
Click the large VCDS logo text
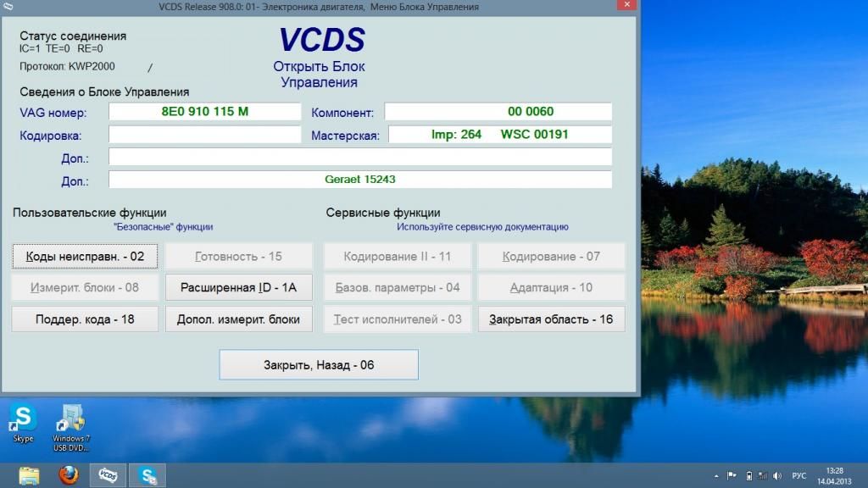[321, 40]
